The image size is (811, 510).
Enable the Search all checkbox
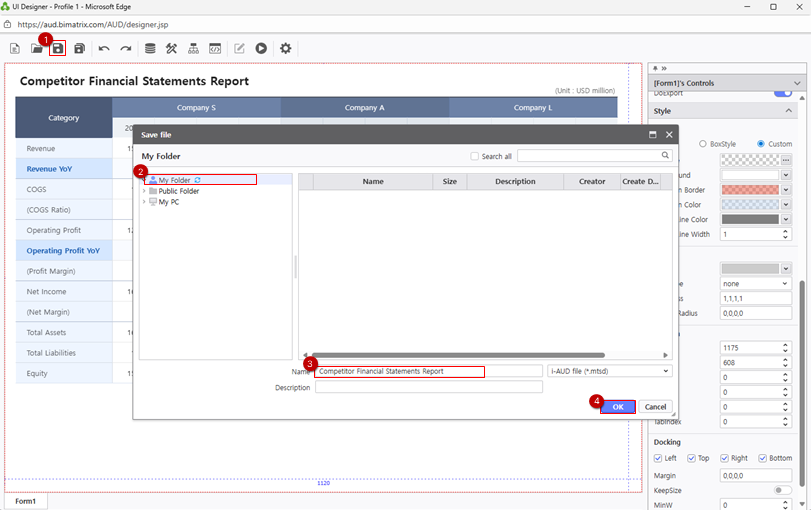(x=475, y=157)
